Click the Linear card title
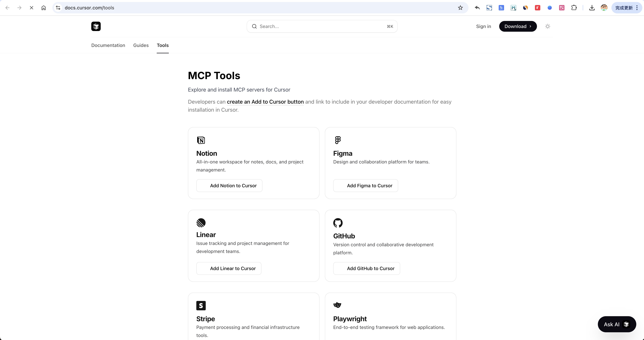This screenshot has height=340, width=644. pos(206,235)
